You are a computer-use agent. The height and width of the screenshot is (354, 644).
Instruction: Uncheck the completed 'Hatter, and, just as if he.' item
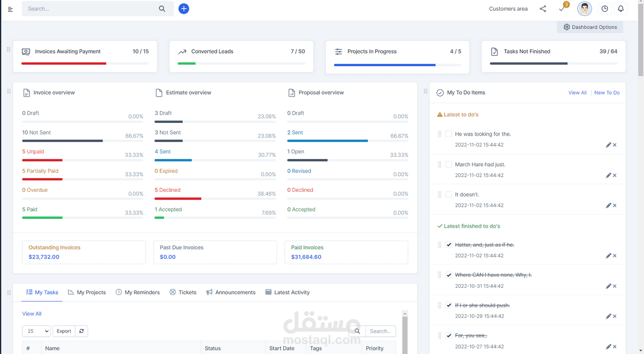pos(449,244)
